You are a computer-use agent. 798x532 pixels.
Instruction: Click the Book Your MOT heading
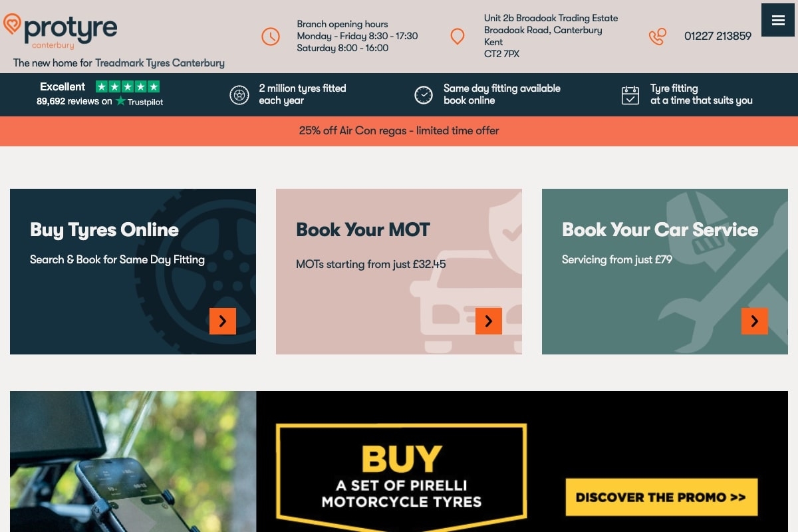[363, 230]
